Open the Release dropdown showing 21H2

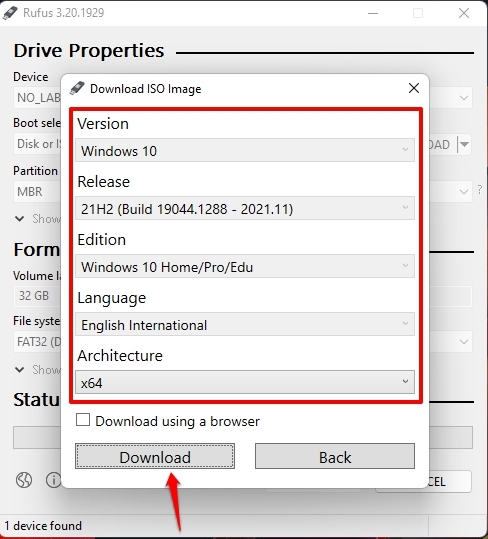tap(245, 208)
